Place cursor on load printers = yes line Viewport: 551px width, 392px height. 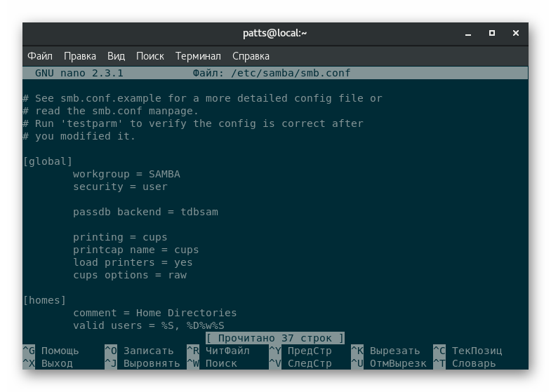click(133, 262)
